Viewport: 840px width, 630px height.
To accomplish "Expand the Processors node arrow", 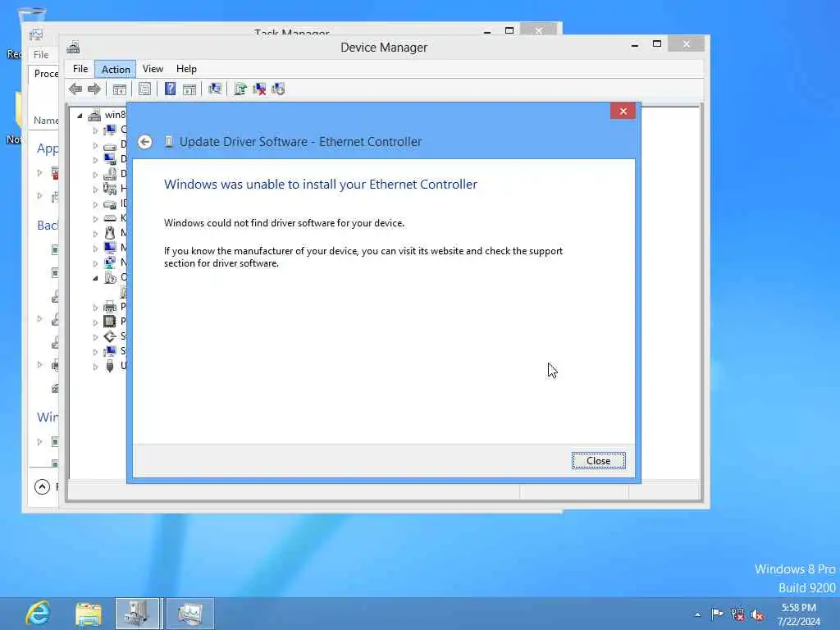I will [95, 322].
